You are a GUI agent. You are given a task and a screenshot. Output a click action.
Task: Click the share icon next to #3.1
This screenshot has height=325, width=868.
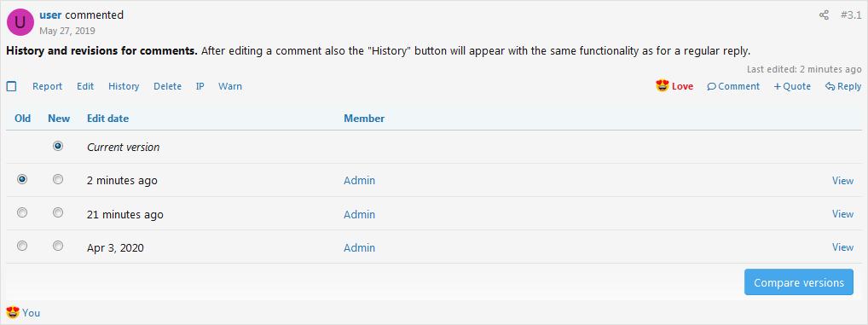tap(824, 15)
